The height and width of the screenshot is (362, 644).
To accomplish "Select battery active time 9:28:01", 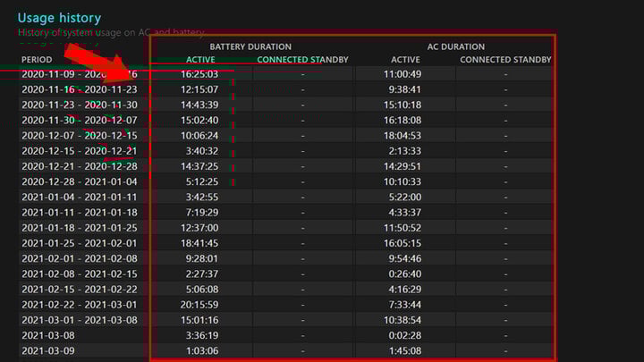I will (202, 259).
